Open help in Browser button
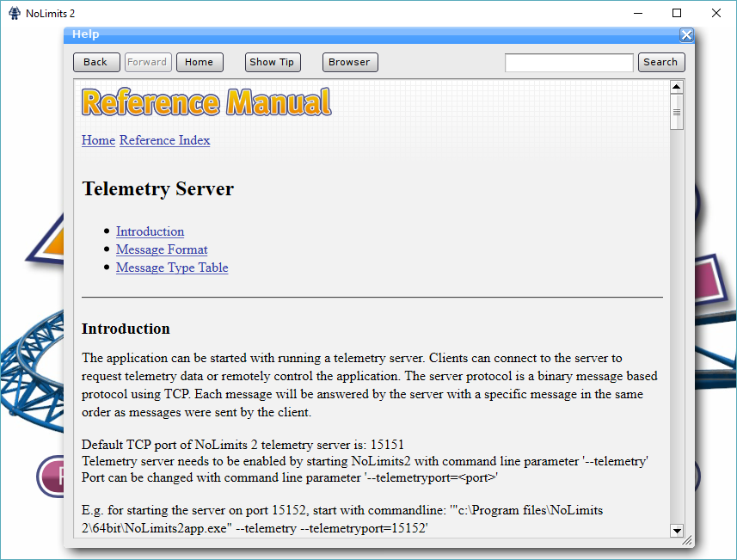Screen dimensions: 737x560 (350, 62)
